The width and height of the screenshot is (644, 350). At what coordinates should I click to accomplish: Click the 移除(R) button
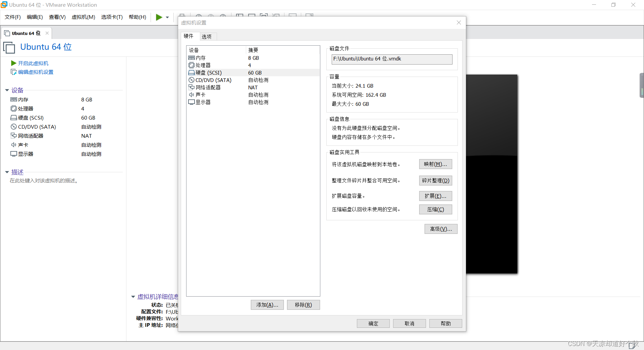[x=304, y=305]
